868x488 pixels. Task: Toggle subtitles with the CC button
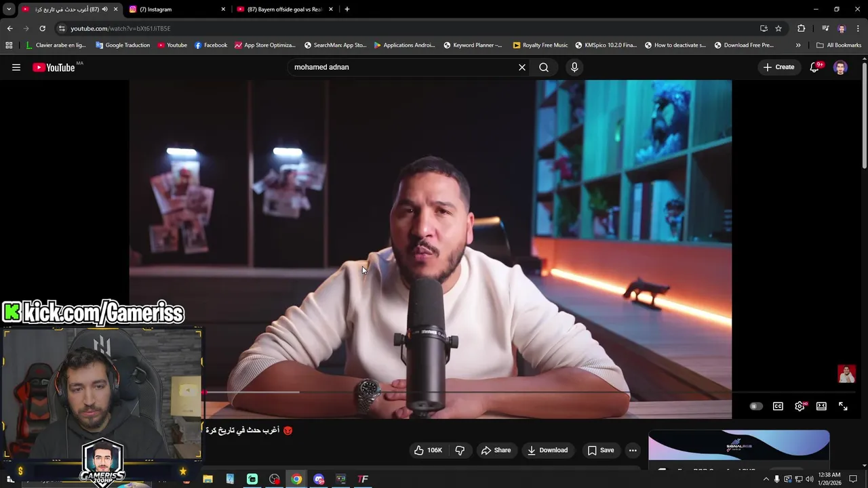coord(778,406)
